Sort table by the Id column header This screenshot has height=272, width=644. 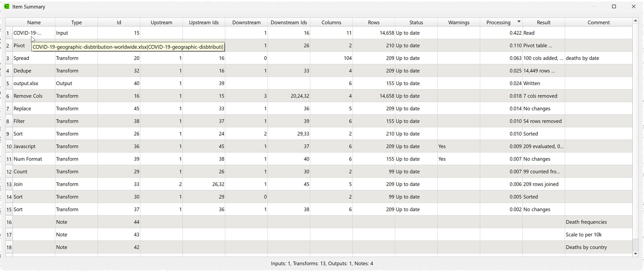click(119, 22)
